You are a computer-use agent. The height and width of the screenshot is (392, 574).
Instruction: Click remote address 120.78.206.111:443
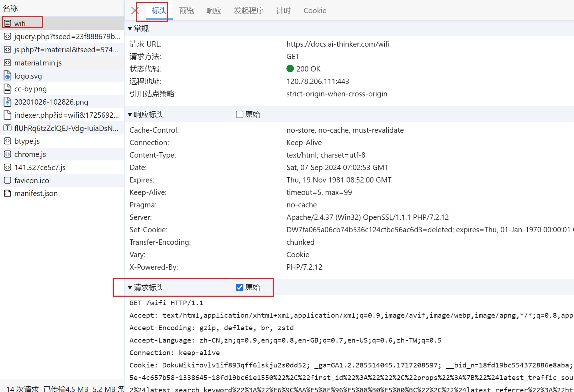pos(317,81)
